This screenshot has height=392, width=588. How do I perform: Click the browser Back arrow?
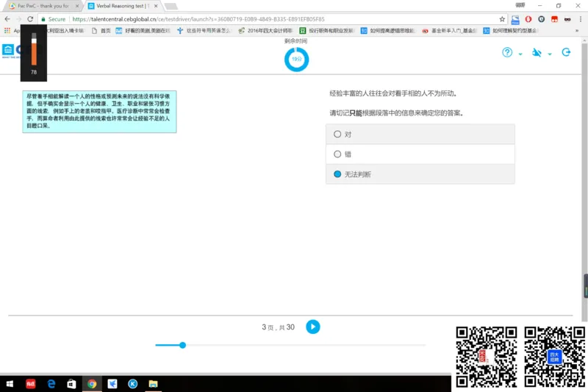(x=7, y=19)
